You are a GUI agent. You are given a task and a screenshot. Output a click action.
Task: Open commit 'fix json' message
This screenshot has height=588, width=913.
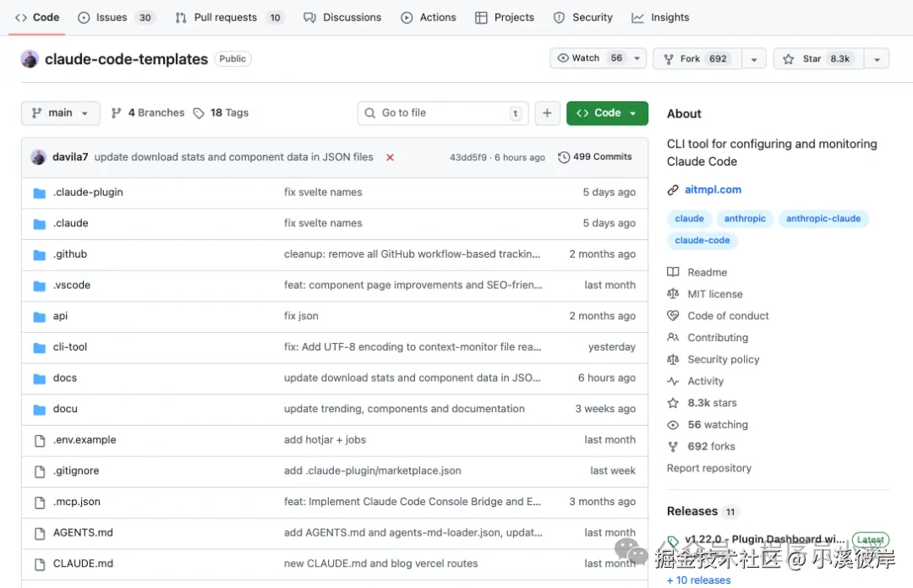pos(301,315)
